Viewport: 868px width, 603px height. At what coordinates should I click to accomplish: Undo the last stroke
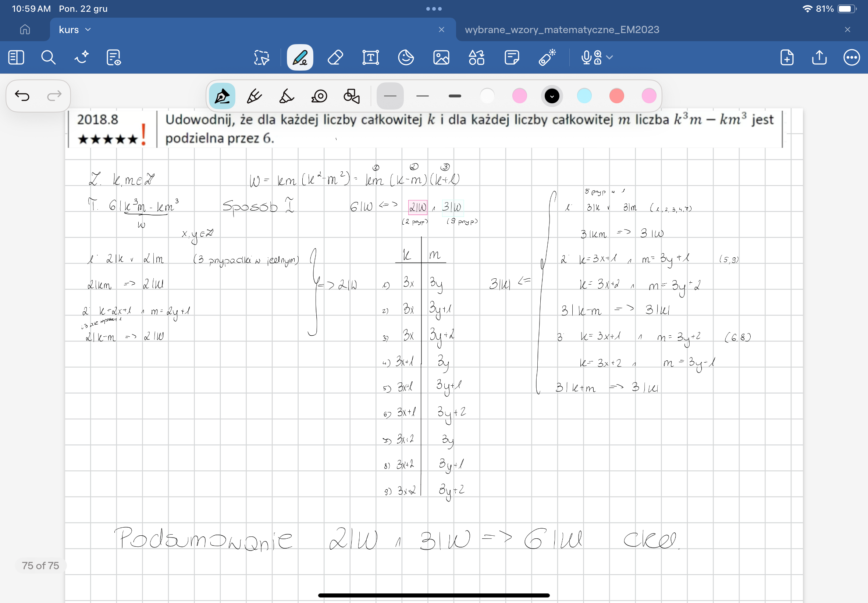point(22,96)
